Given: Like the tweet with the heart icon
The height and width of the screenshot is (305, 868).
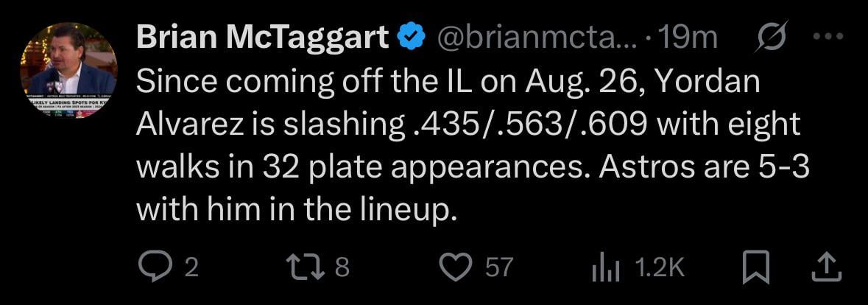Looking at the screenshot, I should 456,267.
